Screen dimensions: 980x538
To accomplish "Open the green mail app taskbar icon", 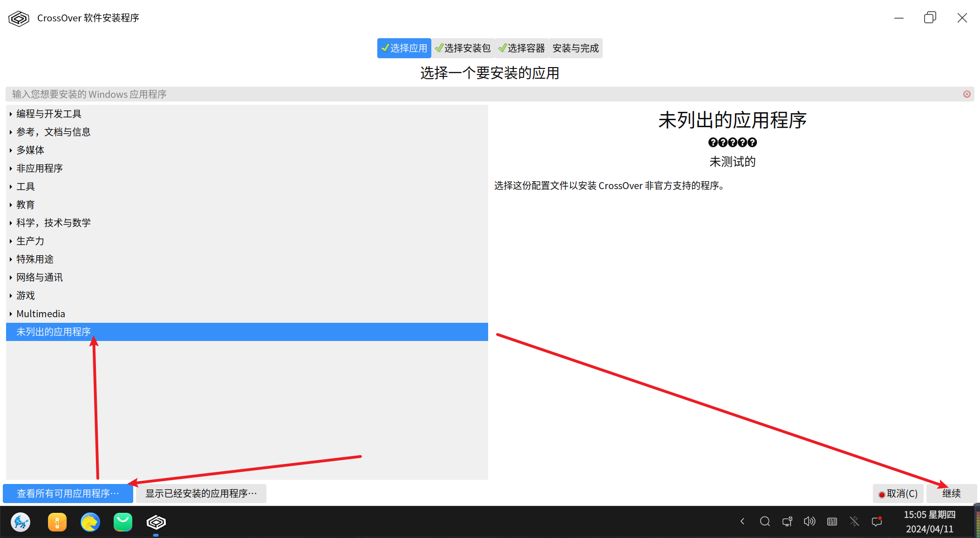I will pos(123,522).
